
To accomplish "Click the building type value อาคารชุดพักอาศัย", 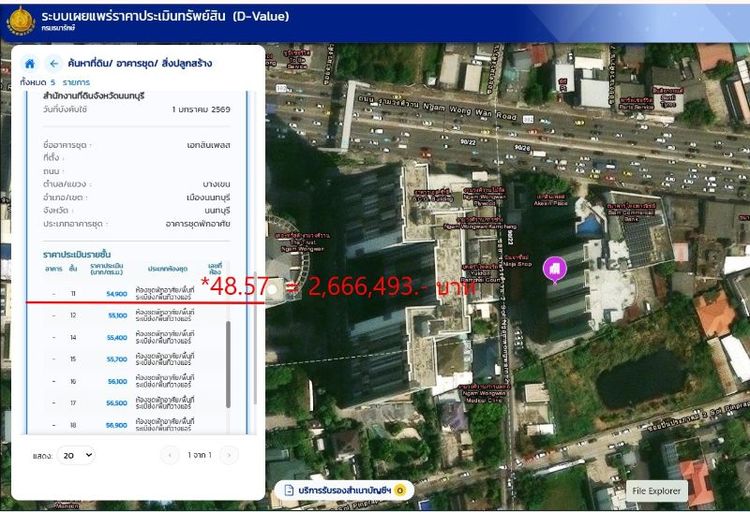I will coord(198,223).
